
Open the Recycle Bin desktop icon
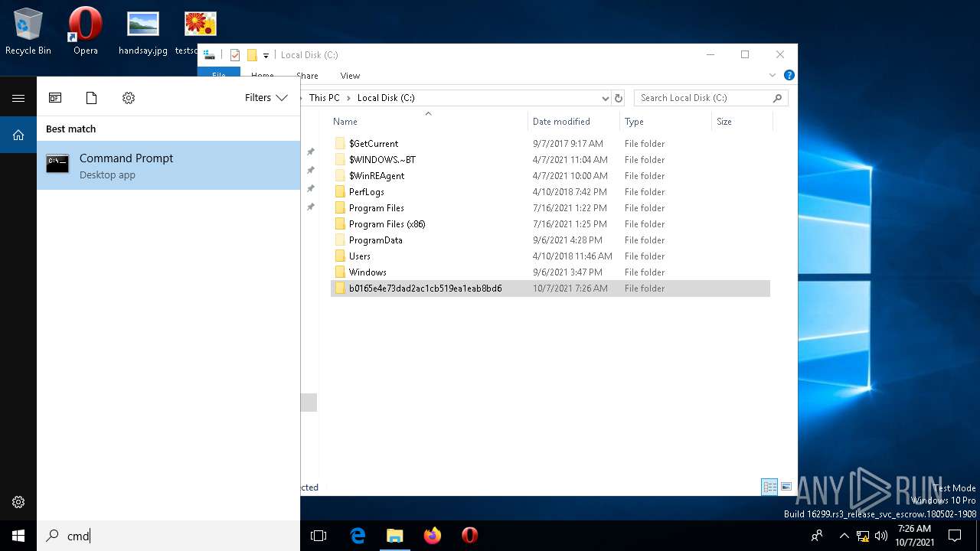(28, 32)
